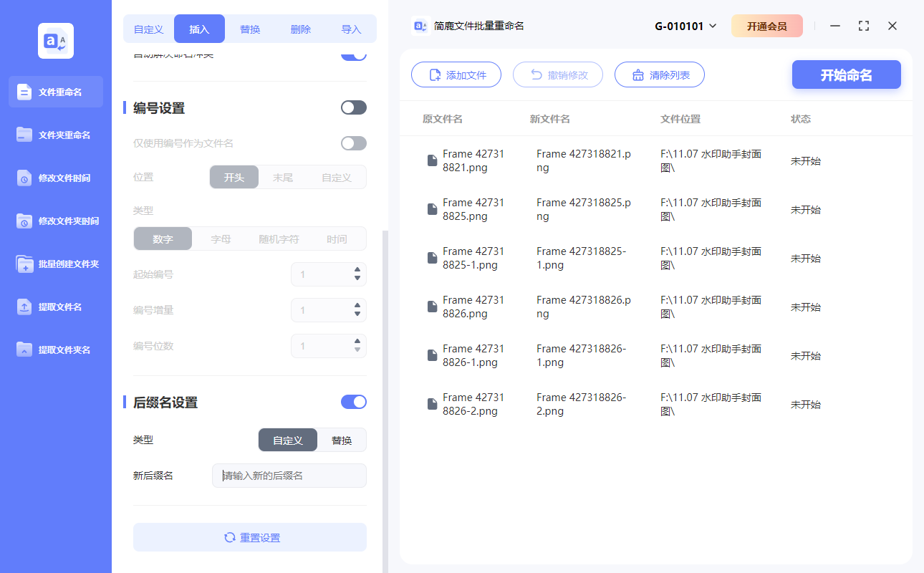Select 提取文件名 from the sidebar
This screenshot has height=573, width=924.
coord(55,307)
